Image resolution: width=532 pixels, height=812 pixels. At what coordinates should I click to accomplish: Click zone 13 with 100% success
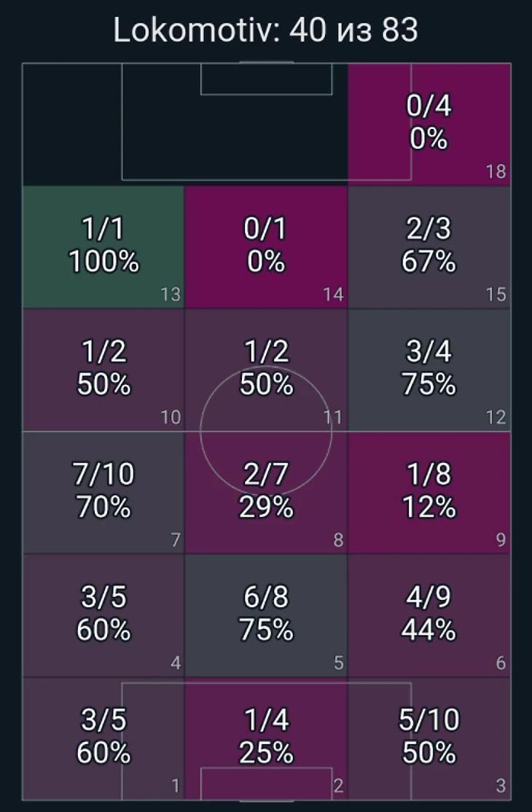103,247
